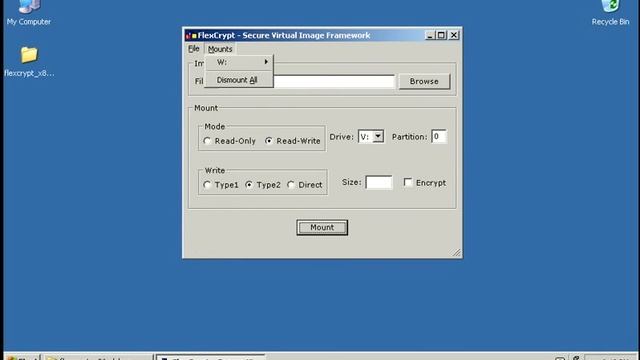This screenshot has width=640, height=360.
Task: Enable the Encrypt checkbox
Action: click(x=408, y=182)
